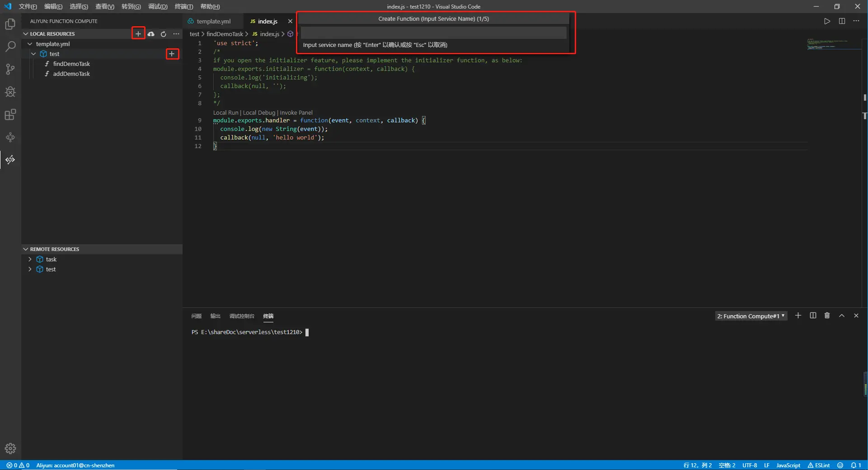Open the 转到(G) menu
This screenshot has width=868, height=470.
131,6
